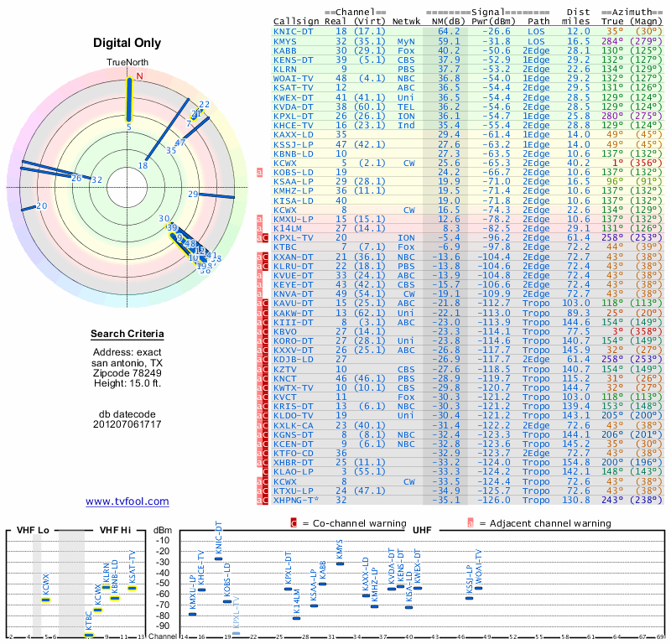Click the co-channel badge beside KLAO-LP
This screenshot has width=671, height=644.
pos(265,472)
